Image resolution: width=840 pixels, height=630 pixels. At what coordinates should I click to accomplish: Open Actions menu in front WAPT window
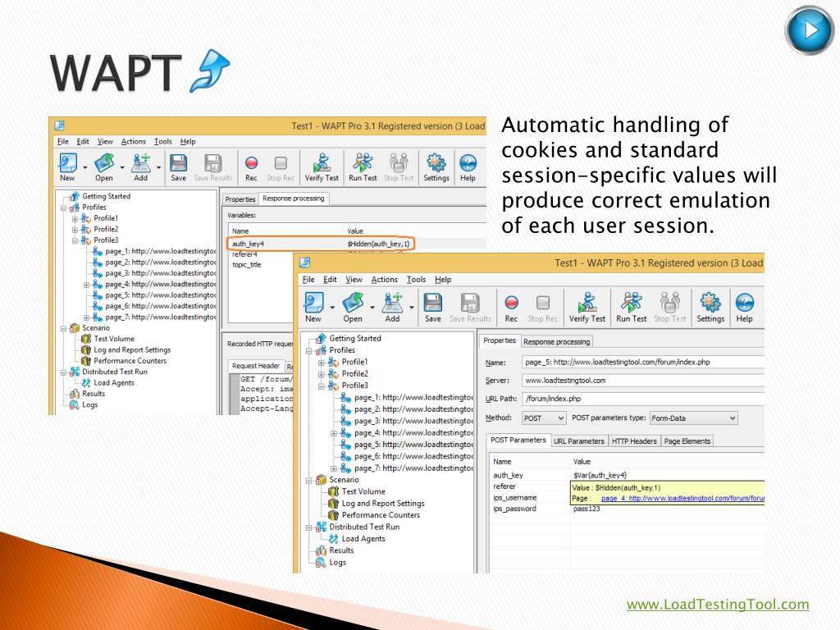tap(384, 280)
